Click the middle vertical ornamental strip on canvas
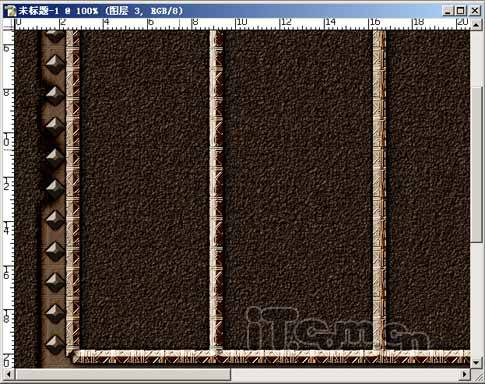The image size is (485, 384). coord(216,190)
